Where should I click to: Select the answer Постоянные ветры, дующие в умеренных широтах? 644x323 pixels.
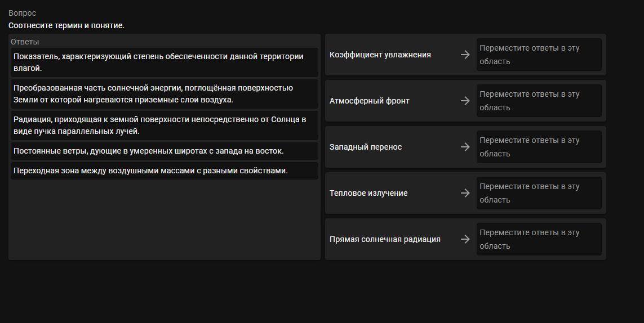(165, 151)
